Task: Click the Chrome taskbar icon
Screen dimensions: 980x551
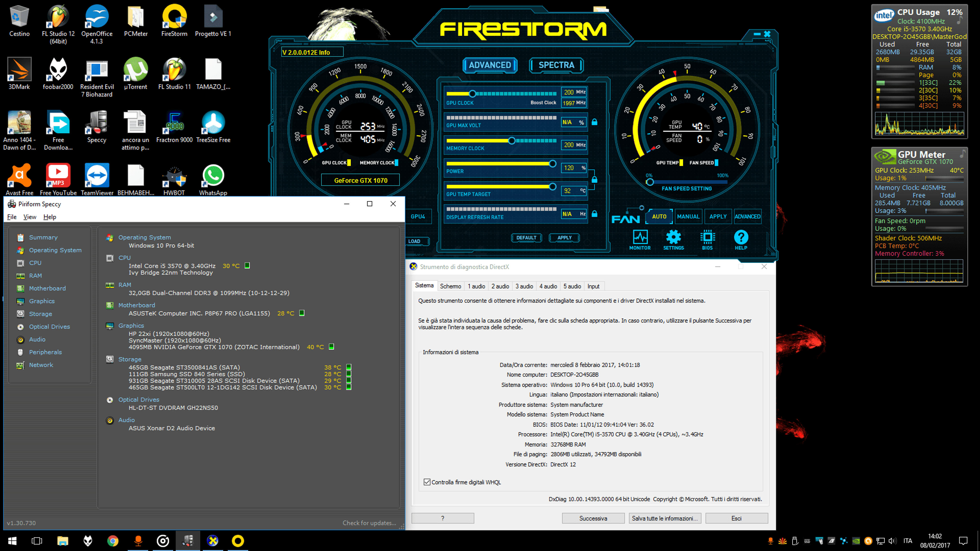Action: [x=113, y=540]
